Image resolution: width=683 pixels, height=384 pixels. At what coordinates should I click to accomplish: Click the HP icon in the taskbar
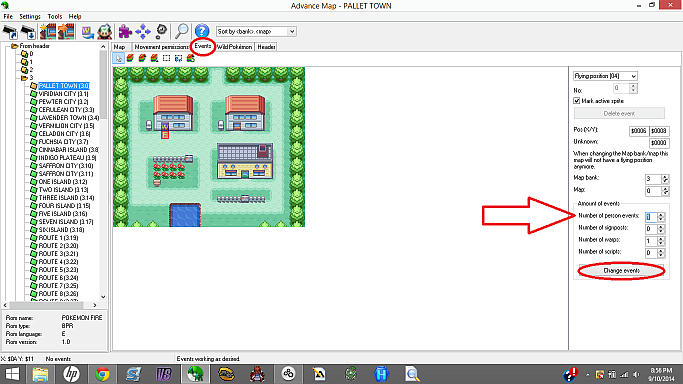(71, 374)
